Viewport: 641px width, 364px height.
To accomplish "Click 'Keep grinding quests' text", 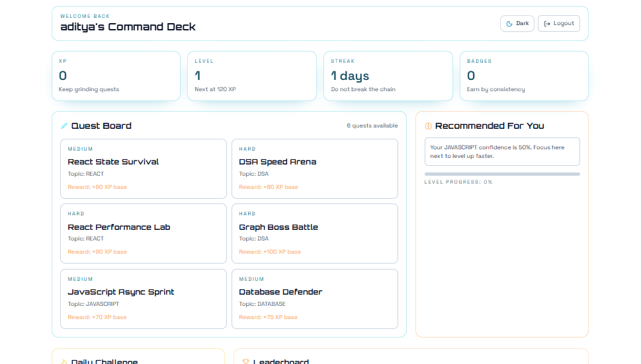I will (89, 89).
